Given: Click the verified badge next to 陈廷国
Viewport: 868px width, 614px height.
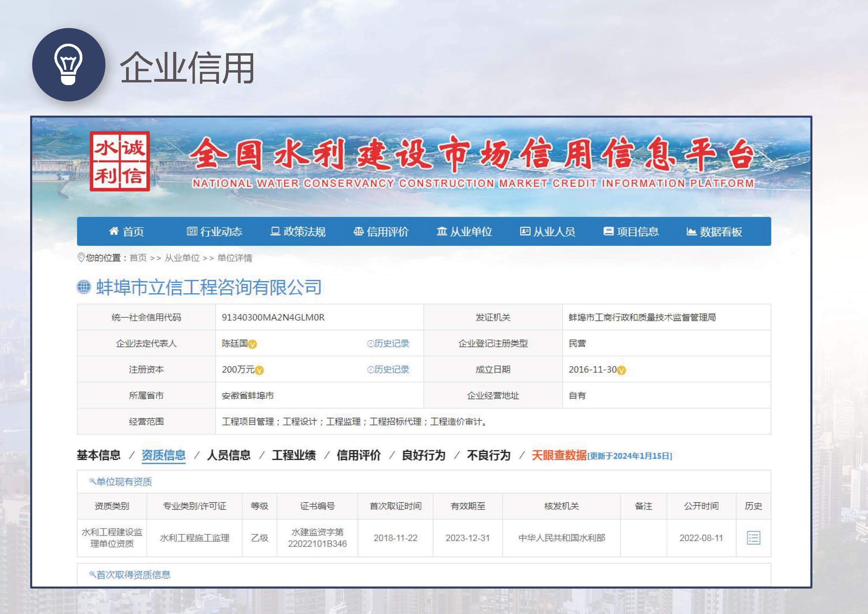Looking at the screenshot, I should click(x=253, y=344).
